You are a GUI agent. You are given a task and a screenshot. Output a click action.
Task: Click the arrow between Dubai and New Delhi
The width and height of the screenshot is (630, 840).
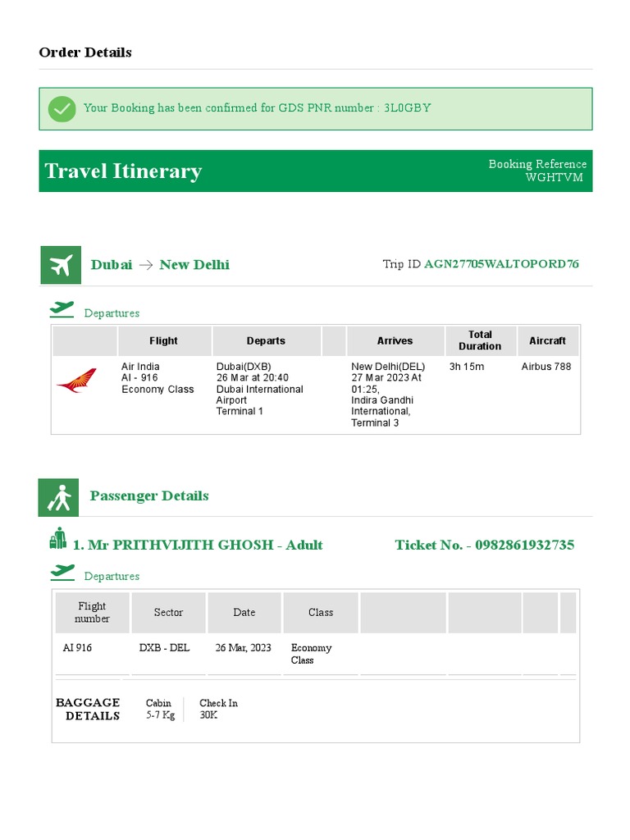pos(145,265)
